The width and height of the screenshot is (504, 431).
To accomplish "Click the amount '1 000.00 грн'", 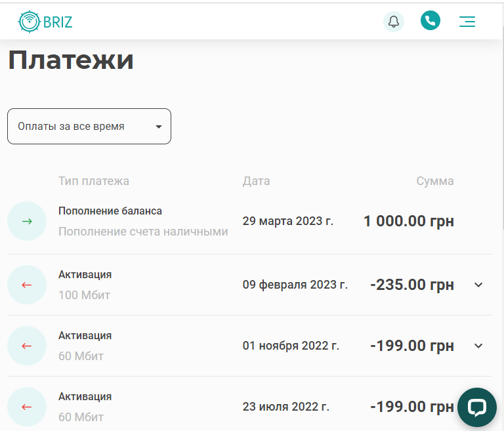I will pos(409,221).
